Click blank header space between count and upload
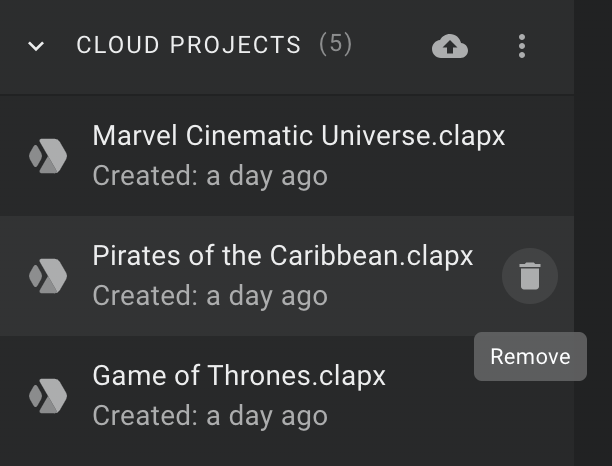 click(391, 46)
